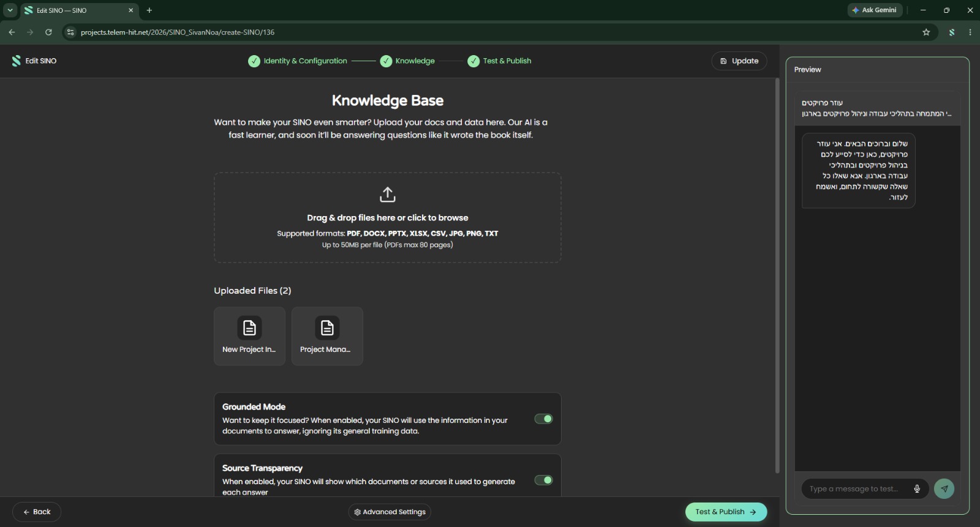Click the upload arrow icon in drop zone
Screen dimensions: 980x527
[388, 195]
